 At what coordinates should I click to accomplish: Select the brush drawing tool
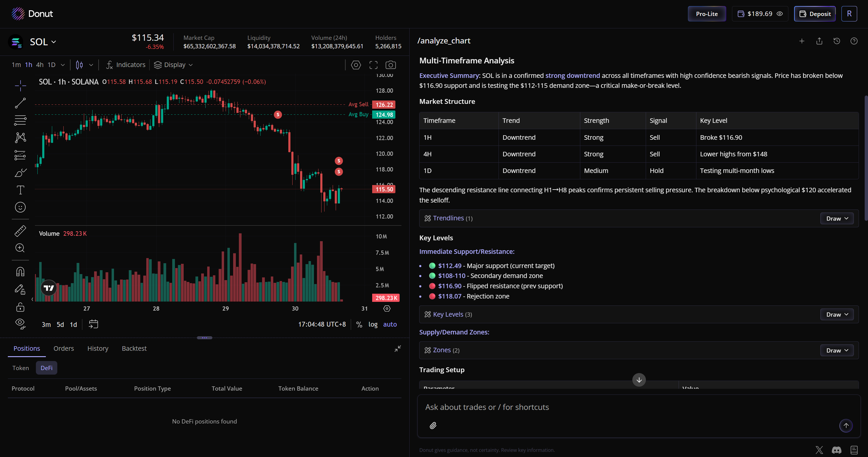pyautogui.click(x=20, y=173)
